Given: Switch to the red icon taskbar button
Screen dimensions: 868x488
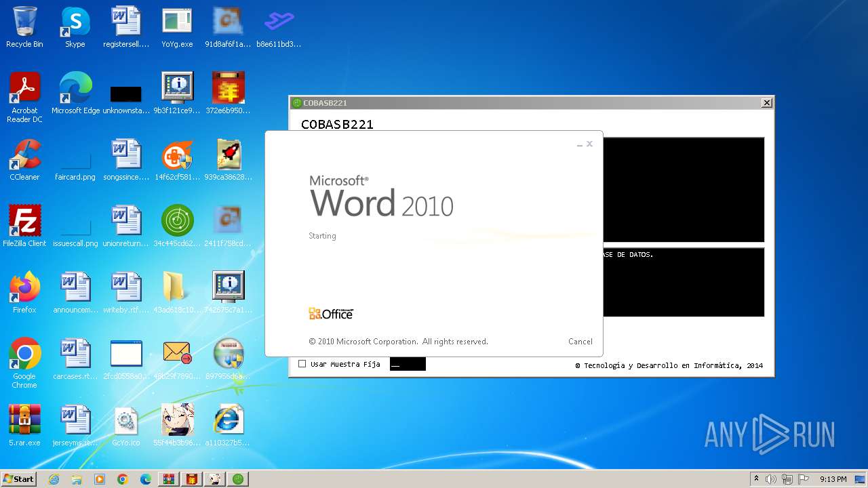Looking at the screenshot, I should [192, 479].
